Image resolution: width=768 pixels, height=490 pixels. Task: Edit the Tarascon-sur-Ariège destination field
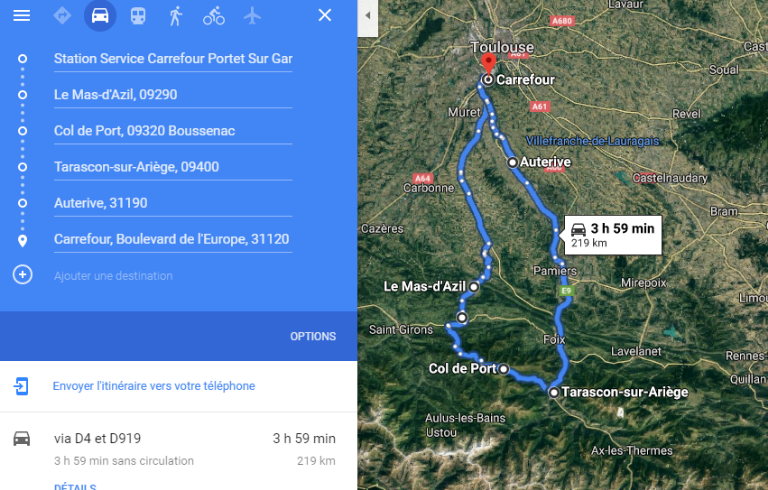[x=173, y=167]
